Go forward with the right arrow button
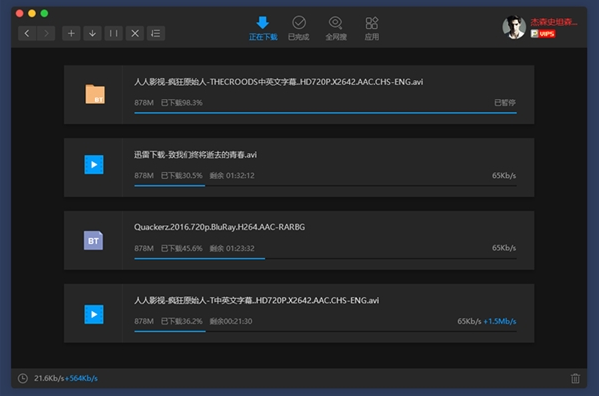The image size is (599, 396). tap(46, 34)
